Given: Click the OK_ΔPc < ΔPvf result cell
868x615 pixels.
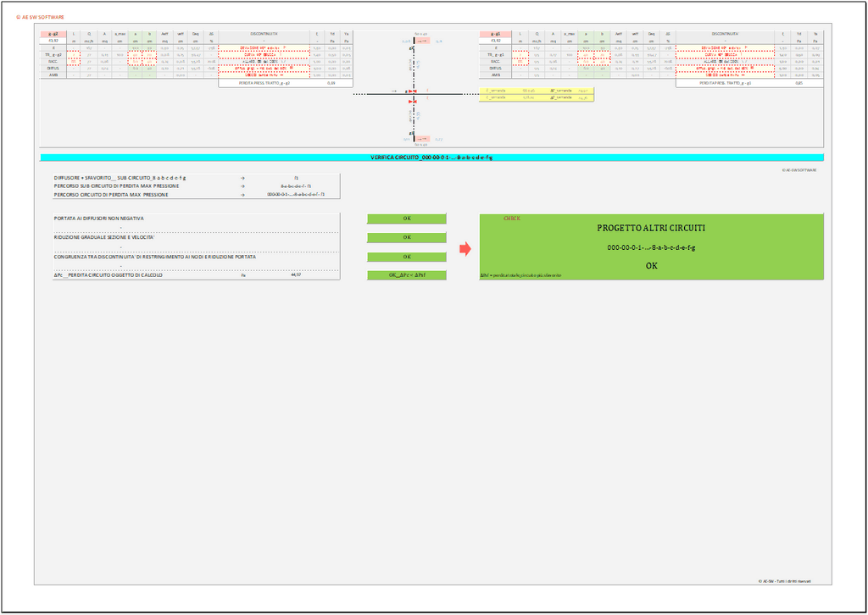Looking at the screenshot, I should (407, 275).
